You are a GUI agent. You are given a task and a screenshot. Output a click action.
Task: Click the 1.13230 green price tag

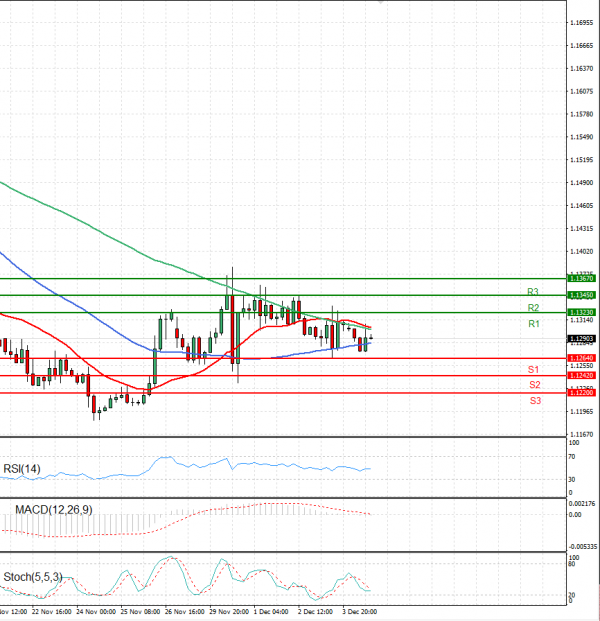(x=580, y=313)
